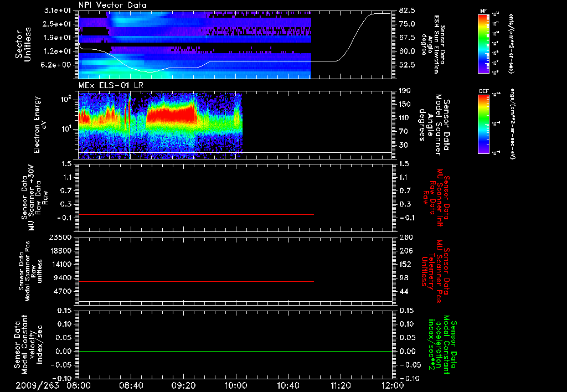Screen dimensions: 567x392
Task: Click the "Electron Energy eV" axis label
Action: coord(39,125)
